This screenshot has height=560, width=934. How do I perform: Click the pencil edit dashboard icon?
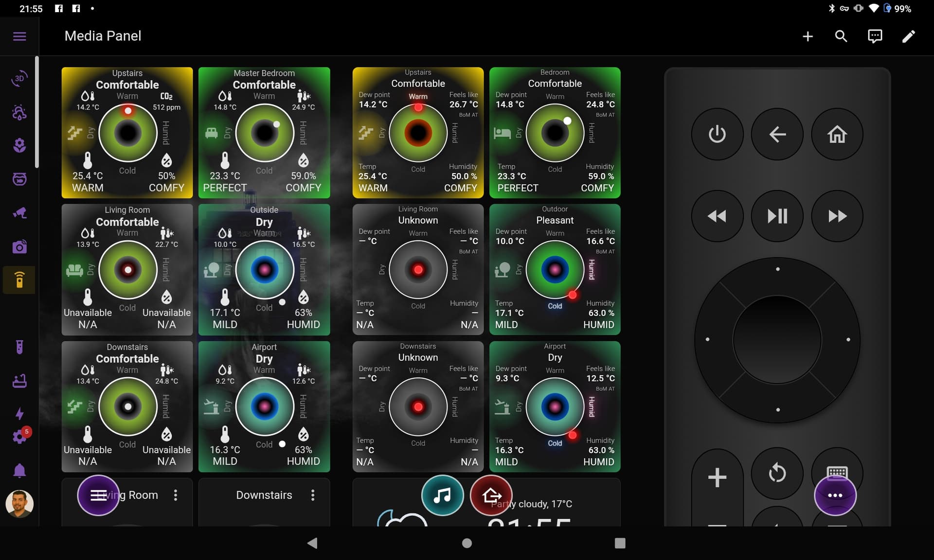coord(908,36)
